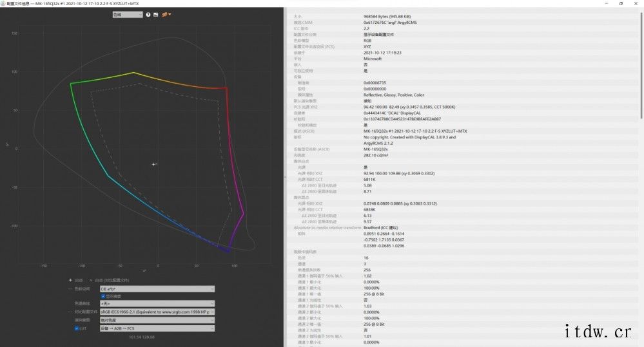Toggle the checkbox below the CIE a*b* dropdown

103,296
